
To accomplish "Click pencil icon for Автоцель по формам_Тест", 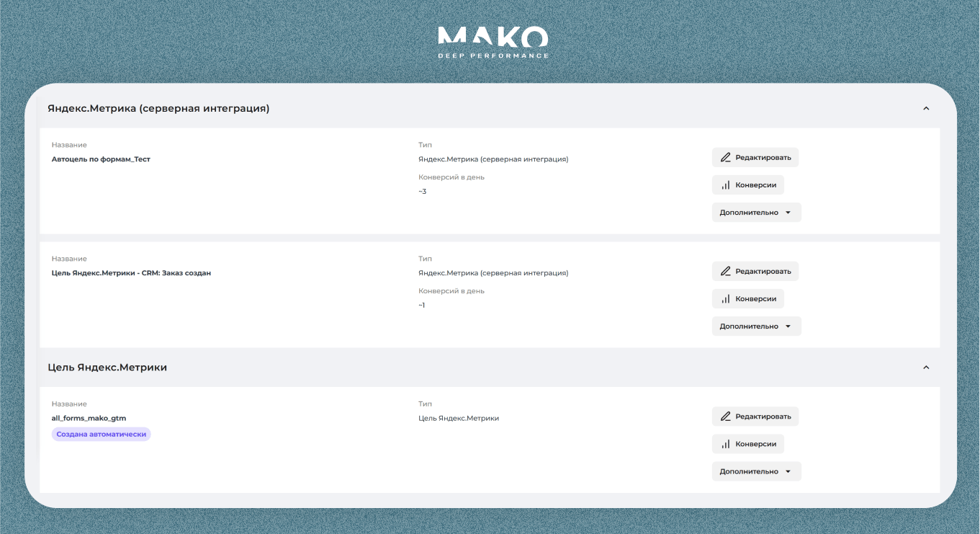I will click(x=726, y=157).
